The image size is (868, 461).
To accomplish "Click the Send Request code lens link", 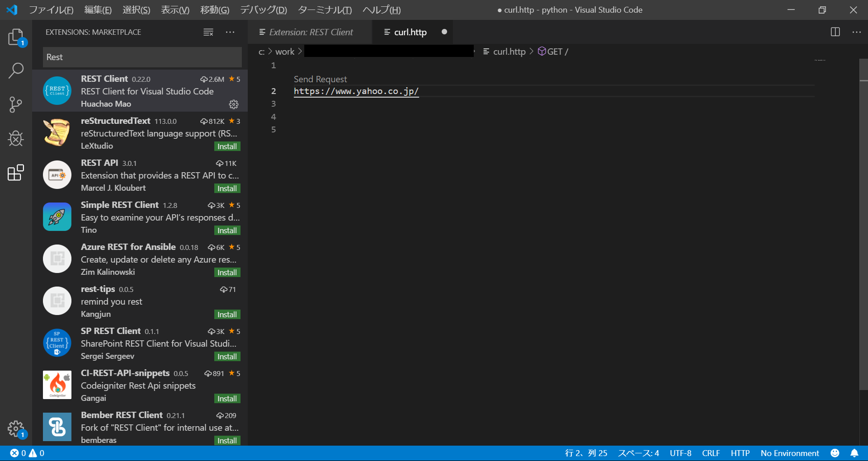I will [x=320, y=79].
